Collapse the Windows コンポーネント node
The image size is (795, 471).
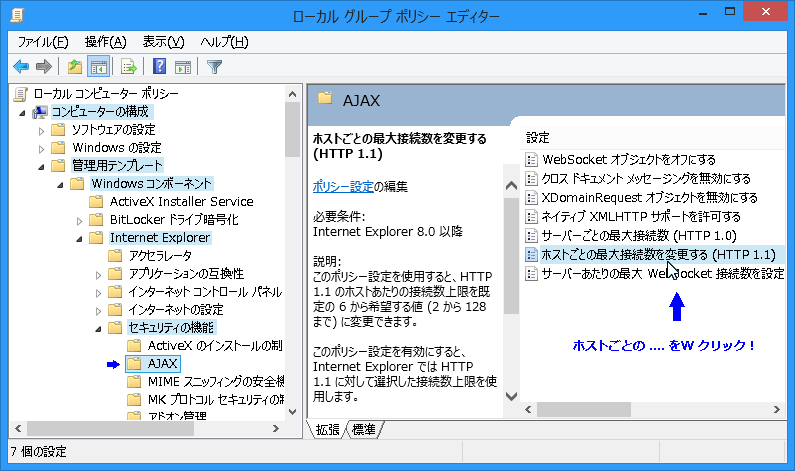(60, 185)
